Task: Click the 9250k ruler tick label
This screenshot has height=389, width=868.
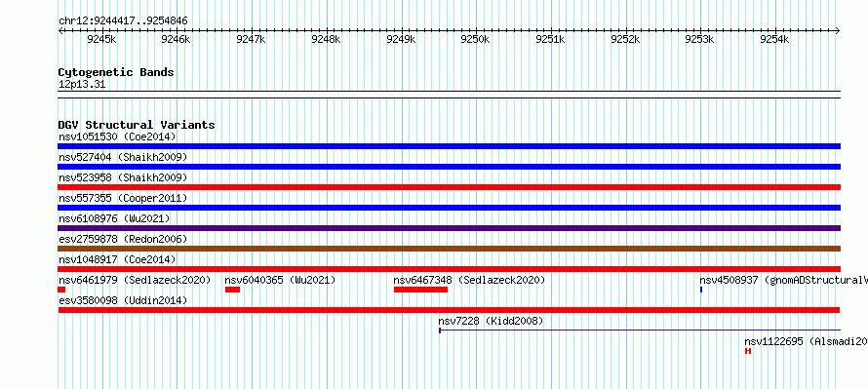Action: coord(476,39)
